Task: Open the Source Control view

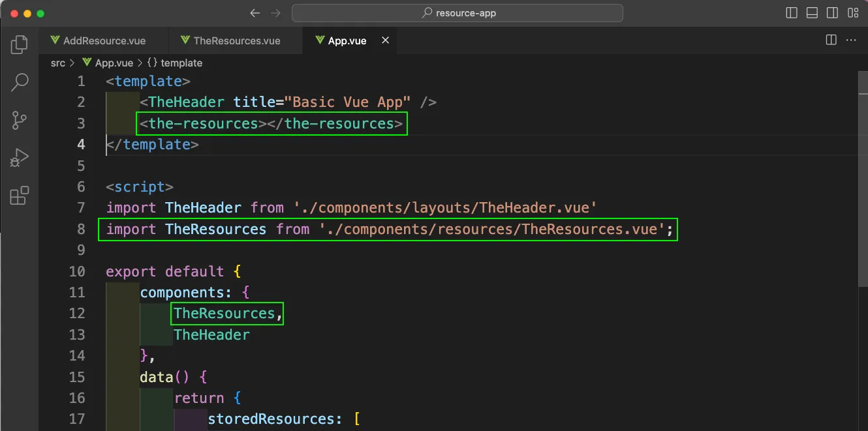Action: (x=20, y=120)
